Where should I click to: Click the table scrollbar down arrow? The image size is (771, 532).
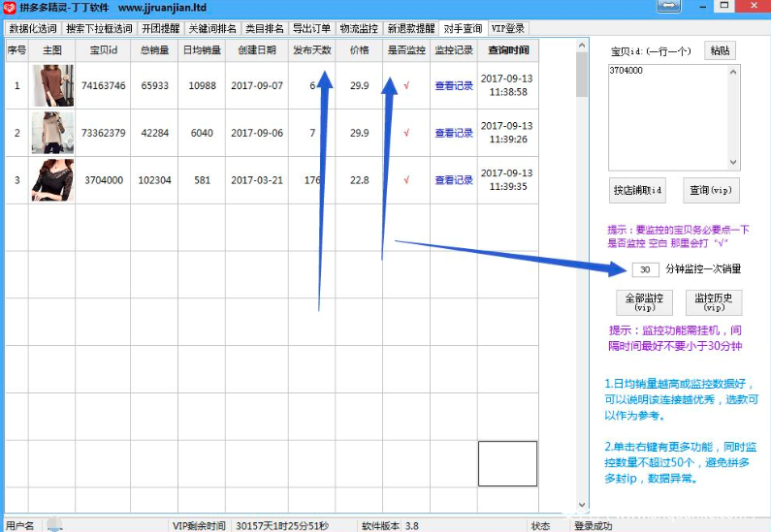point(582,505)
